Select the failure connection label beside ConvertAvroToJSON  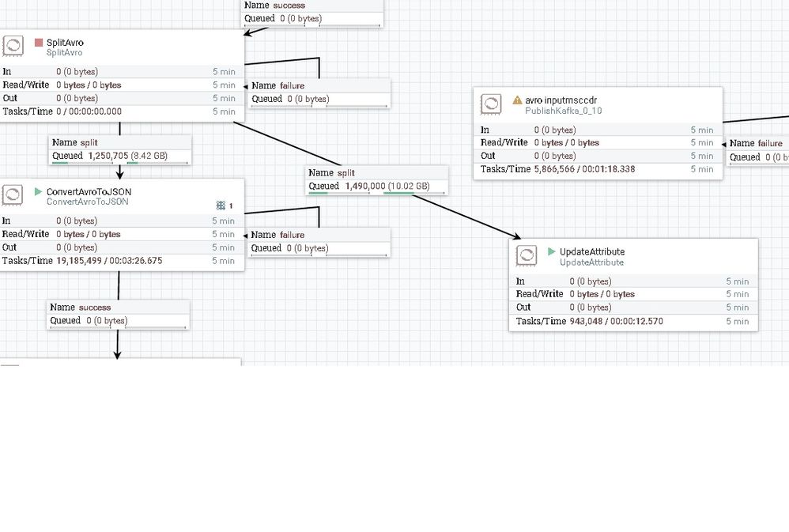(319, 242)
